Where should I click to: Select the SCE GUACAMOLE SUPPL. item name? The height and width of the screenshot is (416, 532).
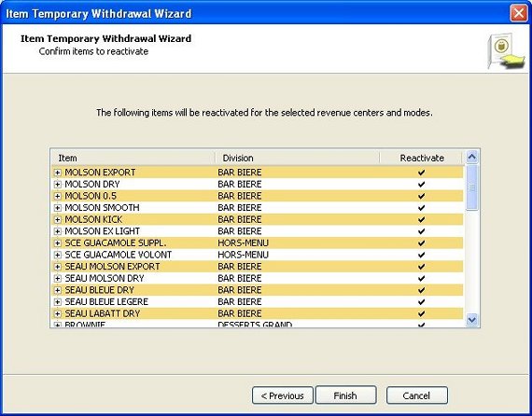[x=116, y=243]
